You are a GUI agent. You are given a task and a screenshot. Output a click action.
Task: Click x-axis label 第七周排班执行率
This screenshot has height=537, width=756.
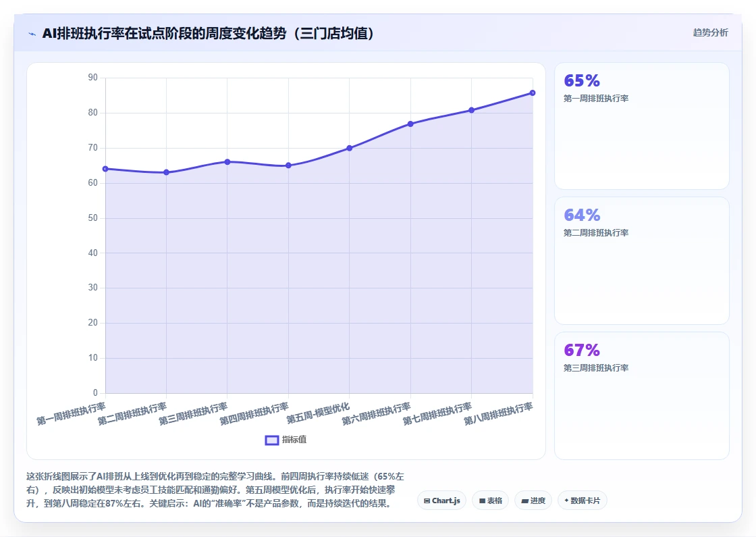(x=437, y=414)
